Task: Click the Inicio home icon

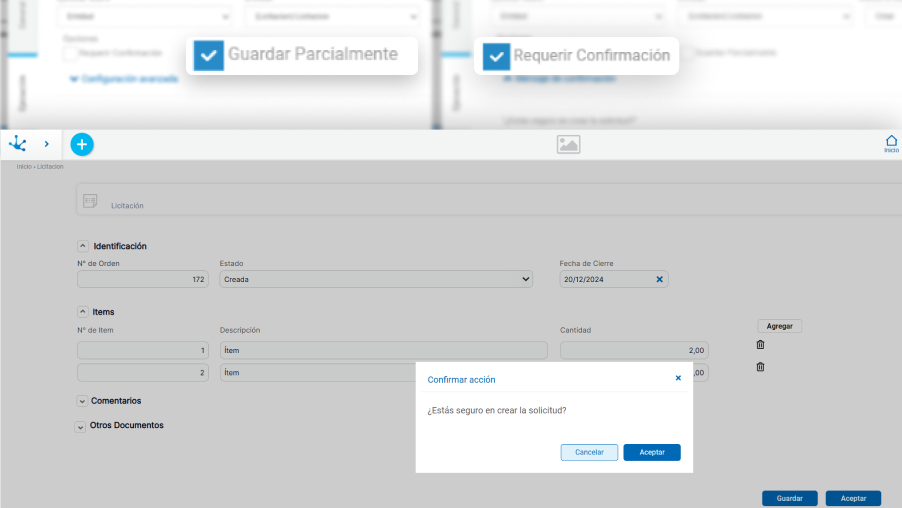Action: 891,143
